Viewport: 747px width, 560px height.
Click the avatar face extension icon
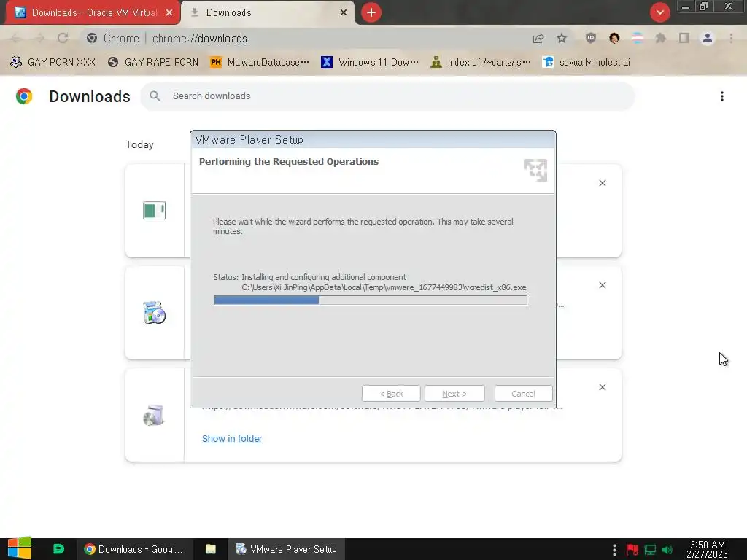pyautogui.click(x=614, y=38)
